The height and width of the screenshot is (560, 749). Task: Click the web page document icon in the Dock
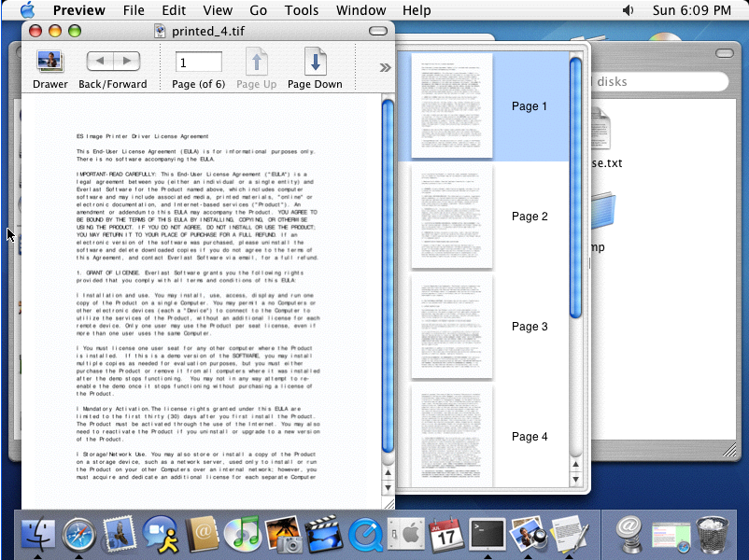[671, 536]
